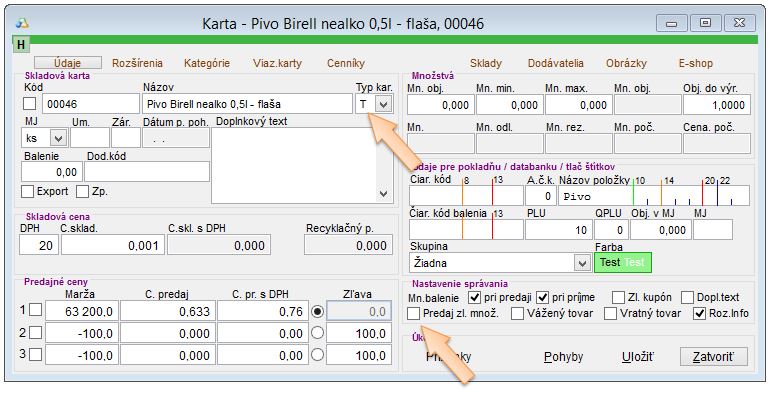This screenshot has height=405, width=773.
Task: Toggle the Predaj zl. množ. checkbox
Action: tap(414, 314)
